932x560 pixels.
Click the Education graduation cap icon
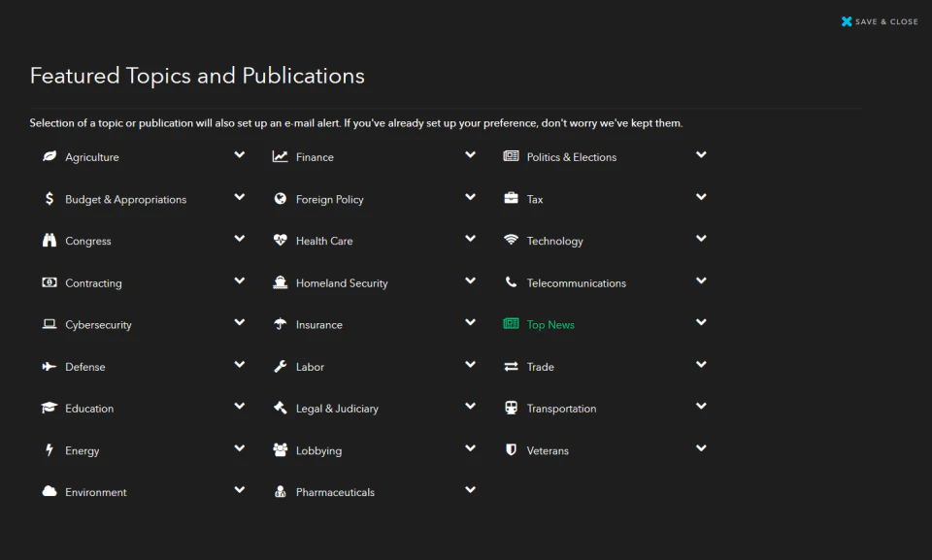tap(50, 408)
